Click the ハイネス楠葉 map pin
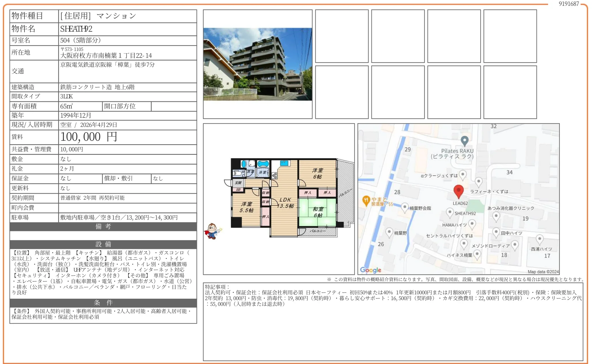The image size is (592, 364). (477, 254)
